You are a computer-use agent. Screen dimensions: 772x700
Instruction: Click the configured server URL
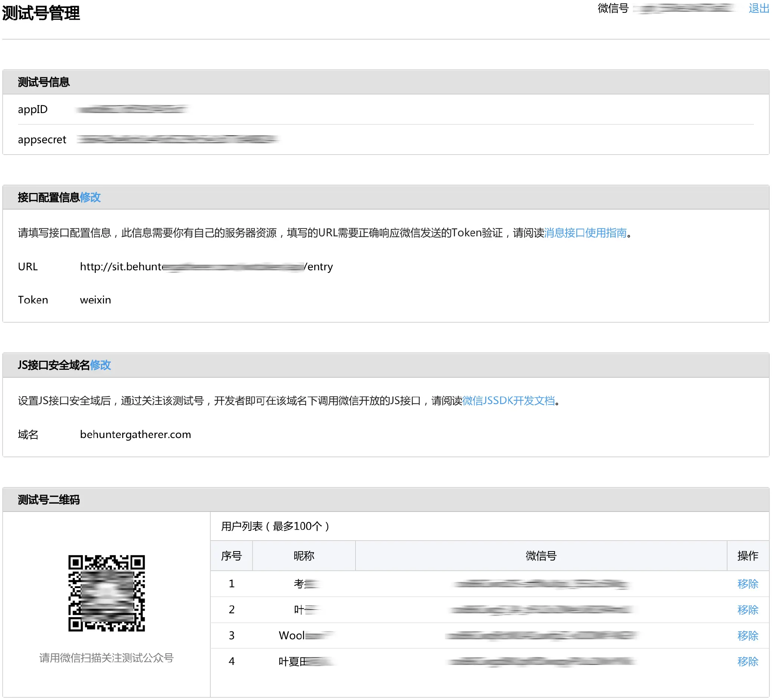(206, 267)
